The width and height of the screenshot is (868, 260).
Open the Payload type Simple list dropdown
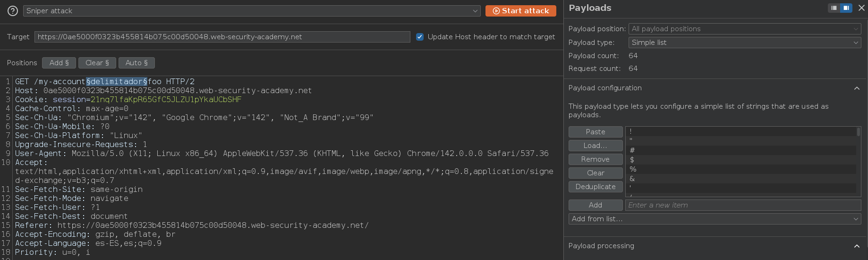pyautogui.click(x=744, y=43)
